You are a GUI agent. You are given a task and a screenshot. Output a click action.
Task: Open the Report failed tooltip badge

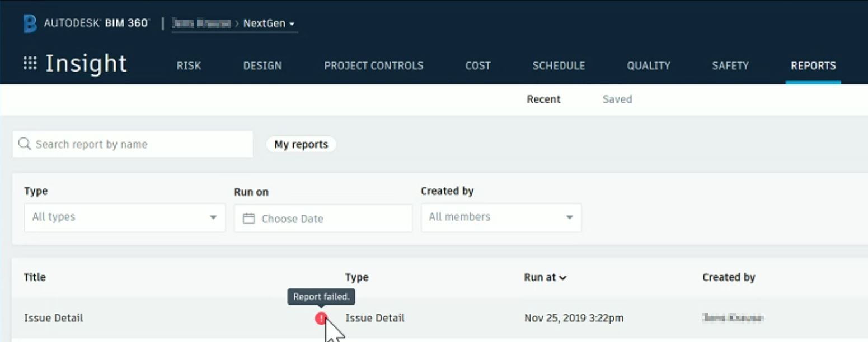[x=321, y=297]
